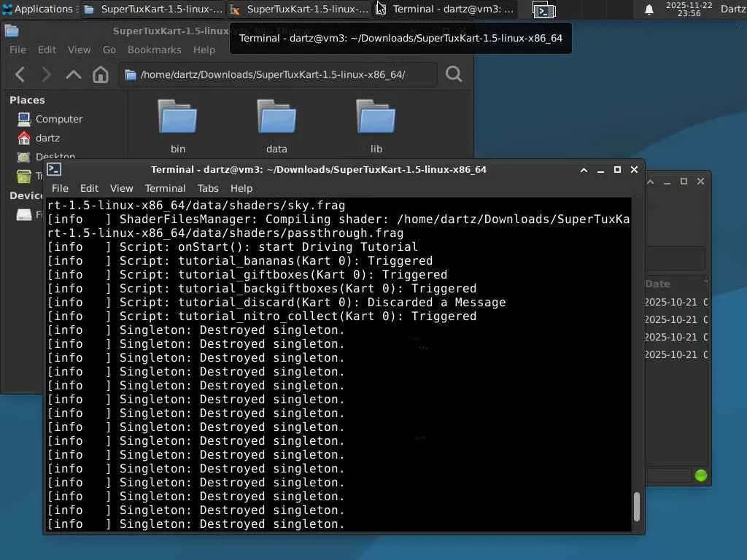Image resolution: width=747 pixels, height=560 pixels.
Task: Open Bookmarks menu in Thunar
Action: point(154,50)
